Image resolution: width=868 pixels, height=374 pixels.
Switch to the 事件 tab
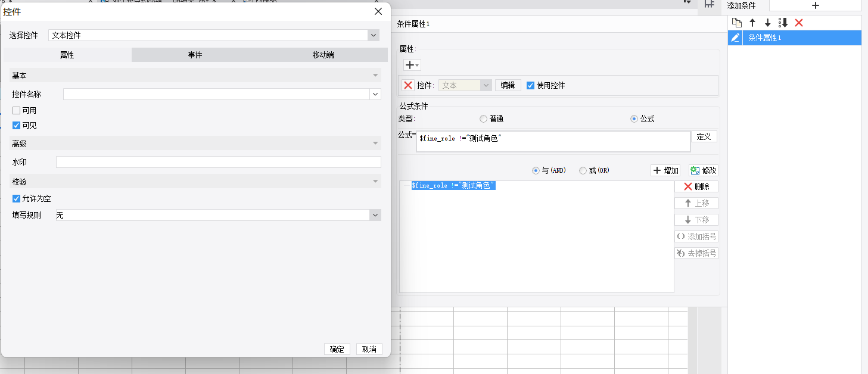tap(195, 55)
